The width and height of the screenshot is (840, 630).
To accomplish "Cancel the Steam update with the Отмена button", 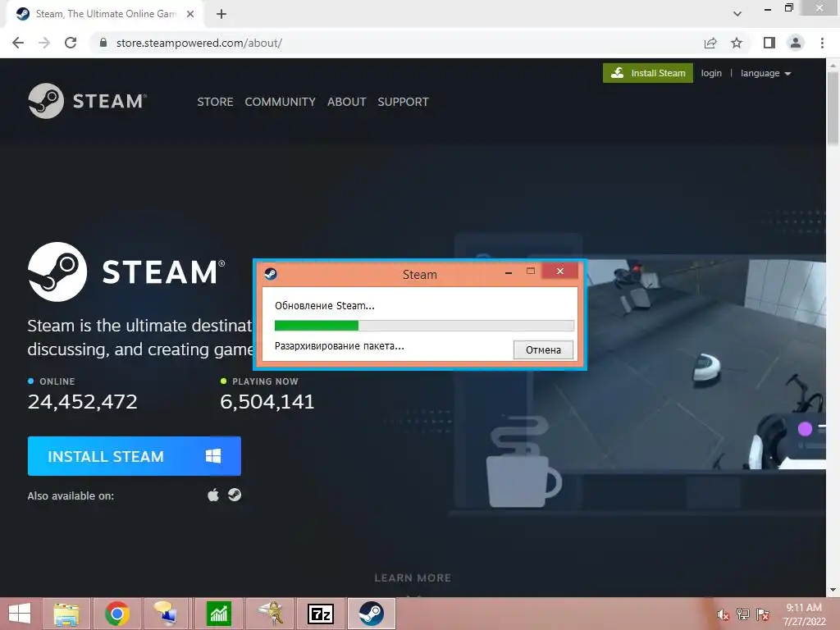I will 543,349.
